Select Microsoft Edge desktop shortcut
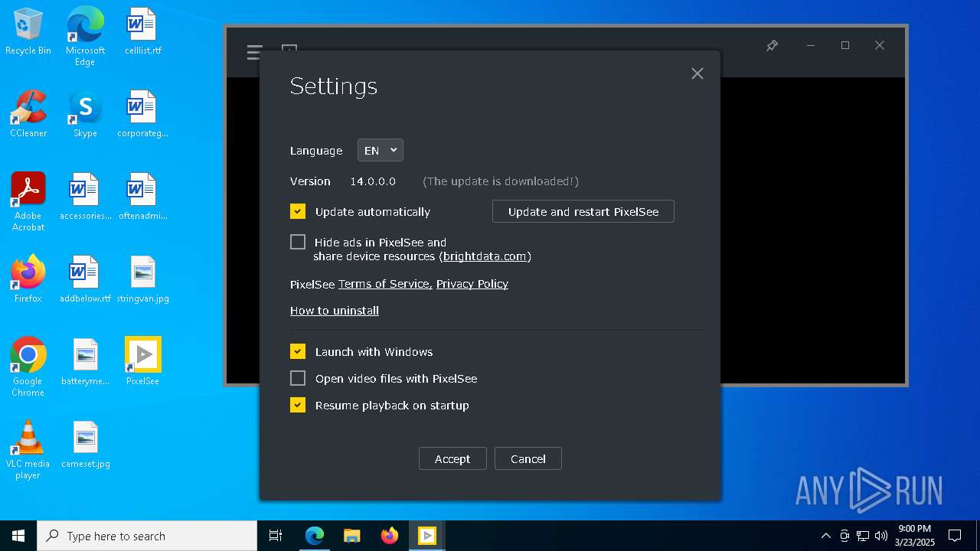 pos(85,37)
